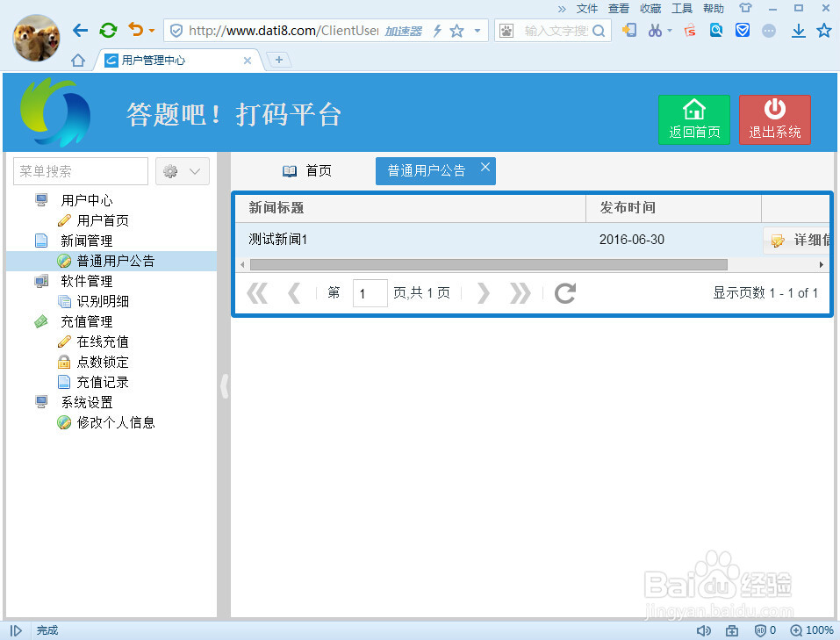The height and width of the screenshot is (640, 840).
Task: Click the 充值记录 record icon
Action: coord(63,382)
